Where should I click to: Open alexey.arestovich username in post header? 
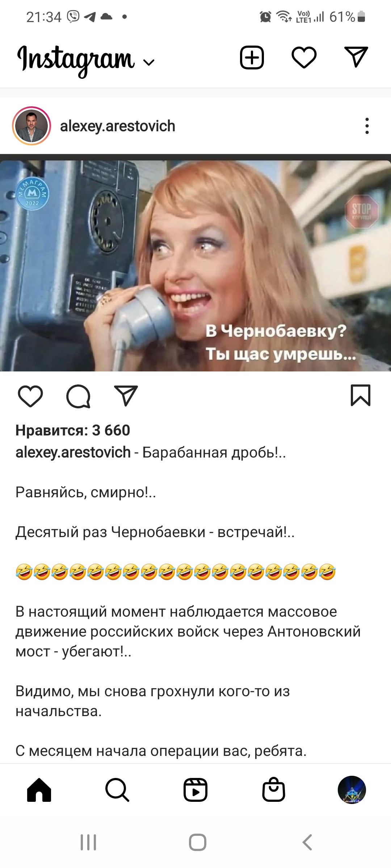point(118,126)
